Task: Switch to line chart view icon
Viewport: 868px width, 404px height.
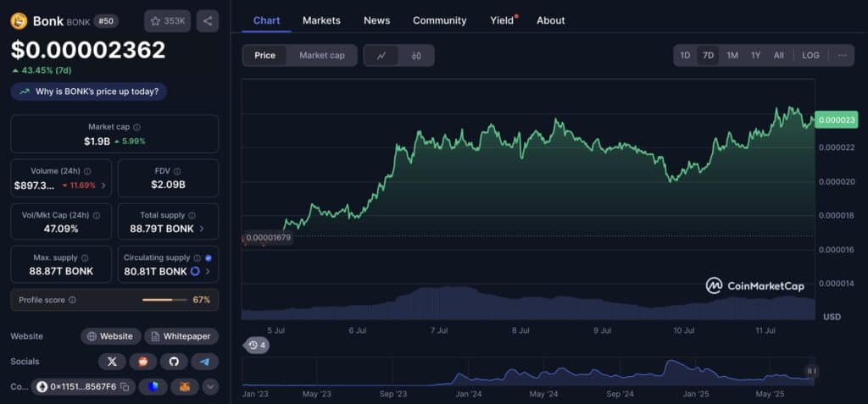Action: (381, 55)
